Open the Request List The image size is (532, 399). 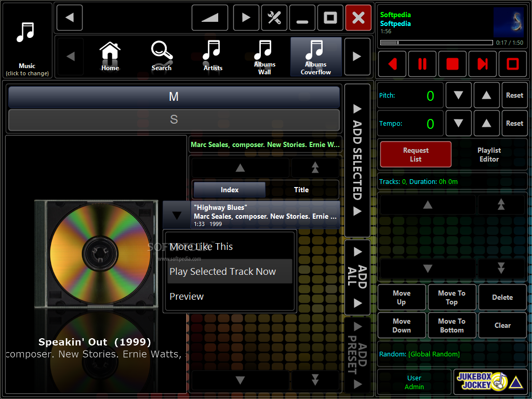pos(416,154)
